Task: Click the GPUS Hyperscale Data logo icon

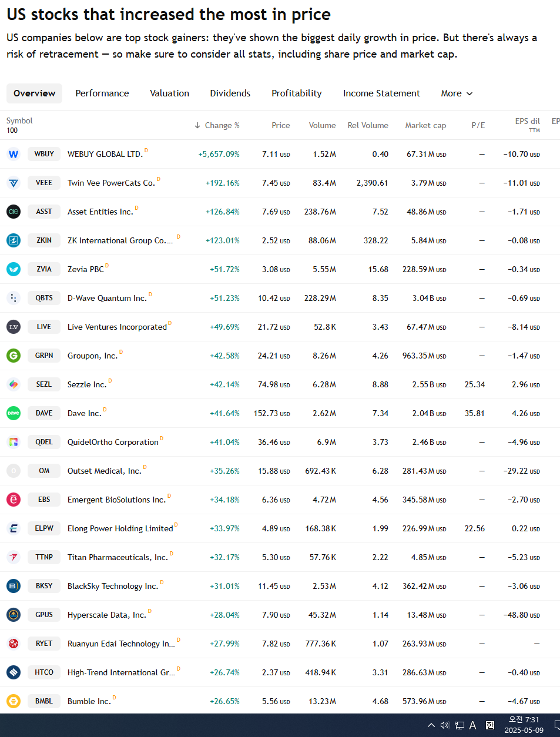Action: [14, 615]
